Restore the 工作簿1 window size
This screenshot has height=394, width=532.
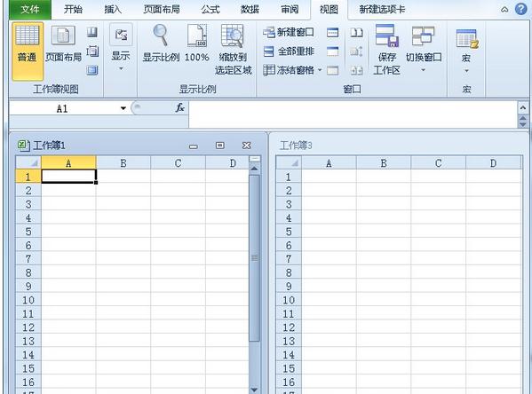pyautogui.click(x=220, y=146)
